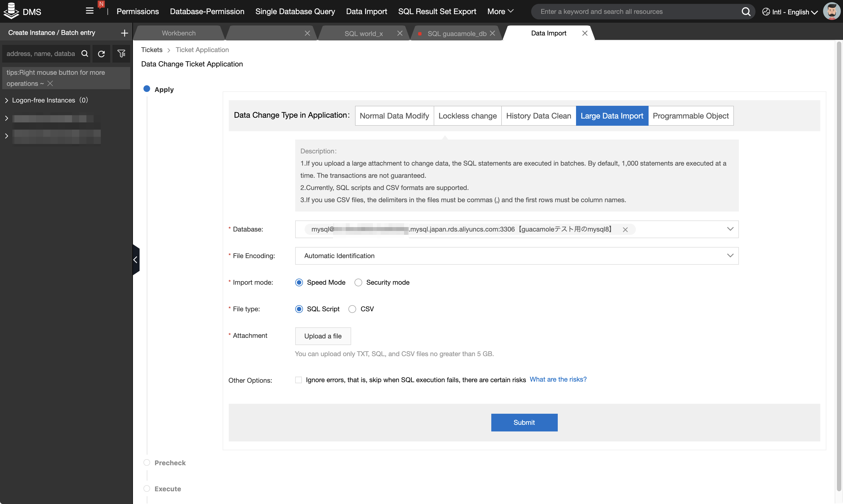Select Speed Mode import mode

pyautogui.click(x=299, y=282)
